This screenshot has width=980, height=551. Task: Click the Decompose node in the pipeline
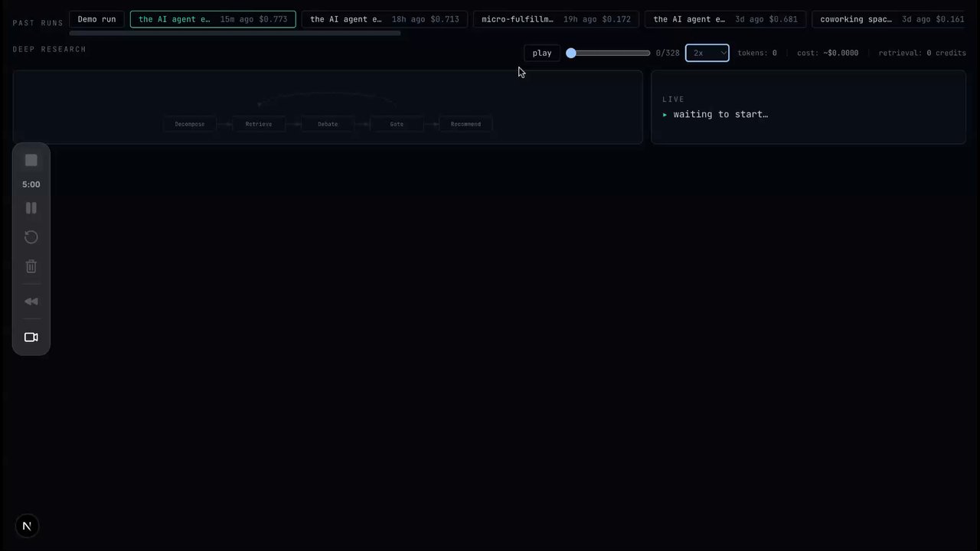[190, 124]
